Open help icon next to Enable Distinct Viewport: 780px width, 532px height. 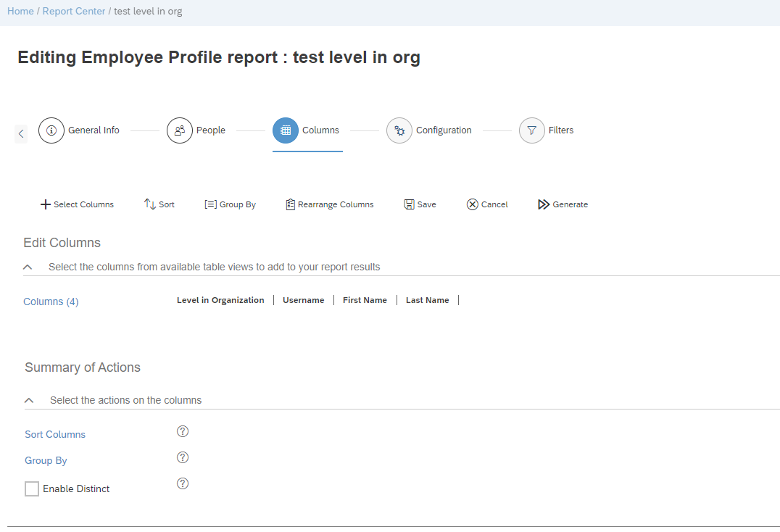(x=183, y=483)
